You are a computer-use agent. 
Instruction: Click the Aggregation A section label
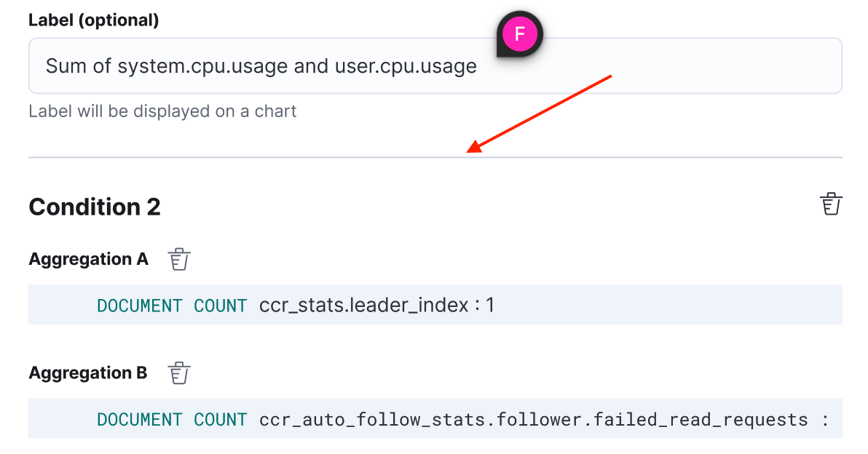point(87,258)
